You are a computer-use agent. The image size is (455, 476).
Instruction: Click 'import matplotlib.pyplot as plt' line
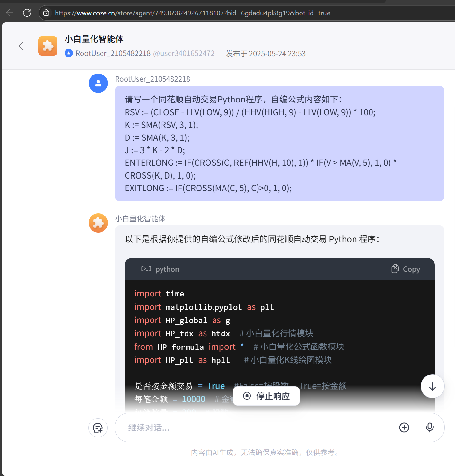[x=204, y=307]
